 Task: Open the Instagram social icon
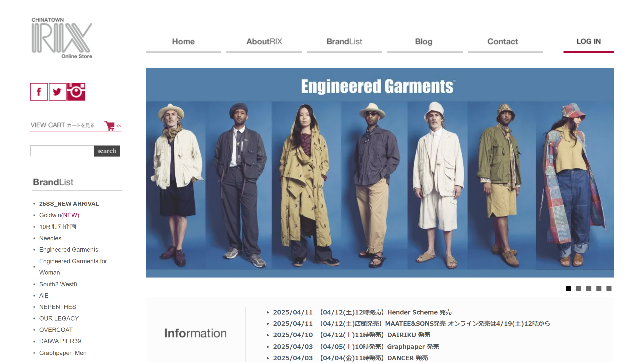[76, 92]
